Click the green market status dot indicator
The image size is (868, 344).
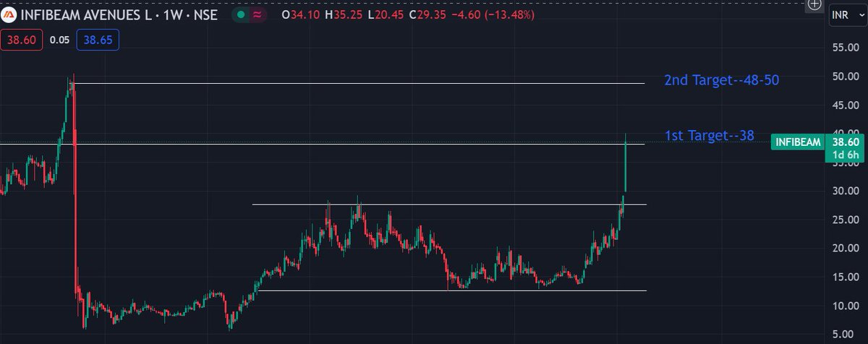click(241, 16)
